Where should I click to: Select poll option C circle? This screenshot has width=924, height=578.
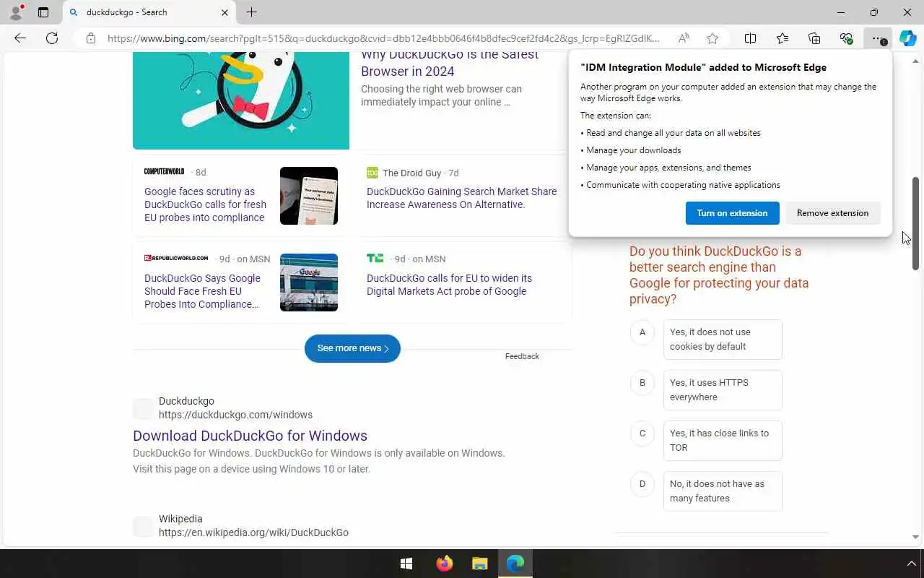pos(642,433)
